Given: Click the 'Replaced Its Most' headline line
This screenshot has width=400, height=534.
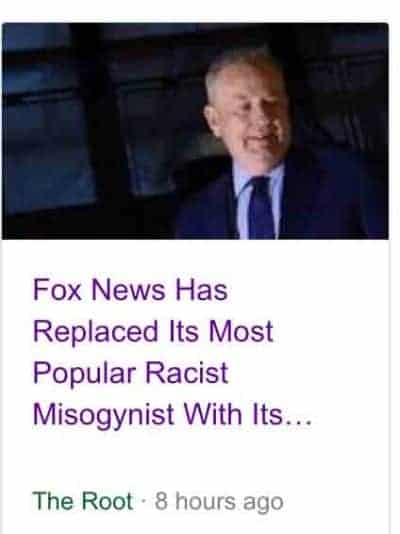Looking at the screenshot, I should tap(153, 331).
